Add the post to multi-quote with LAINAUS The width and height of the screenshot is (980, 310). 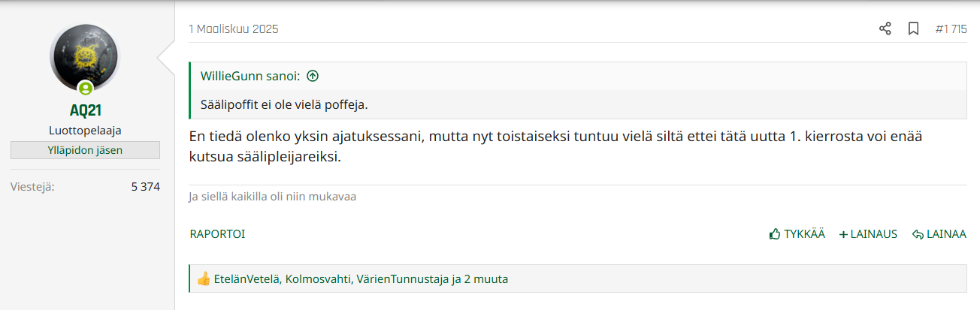[x=873, y=234]
